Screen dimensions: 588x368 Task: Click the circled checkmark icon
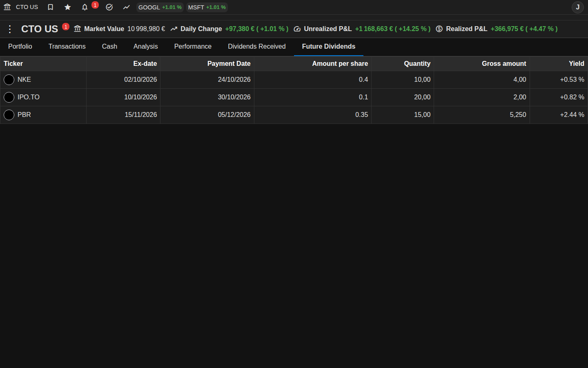click(x=109, y=7)
